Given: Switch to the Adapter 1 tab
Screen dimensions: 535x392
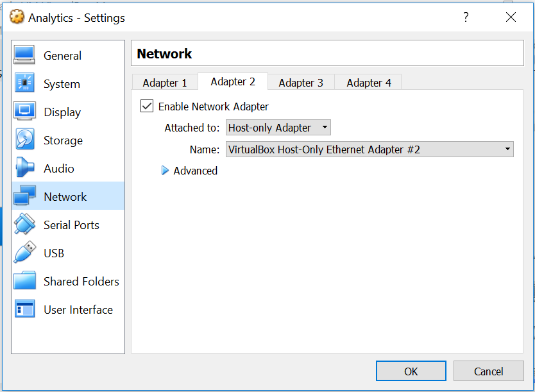Looking at the screenshot, I should tap(165, 83).
